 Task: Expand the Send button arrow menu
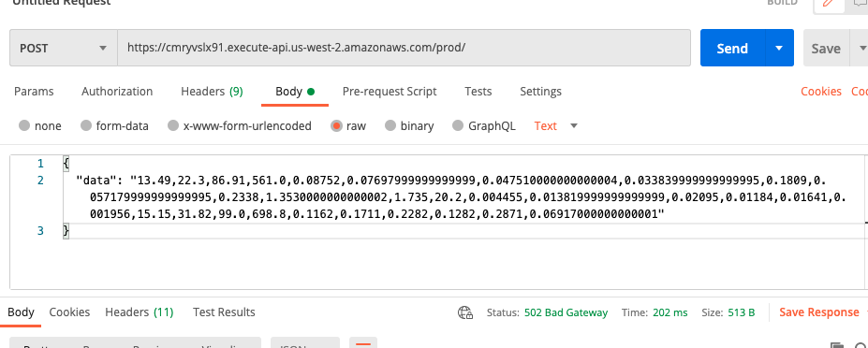pyautogui.click(x=779, y=48)
